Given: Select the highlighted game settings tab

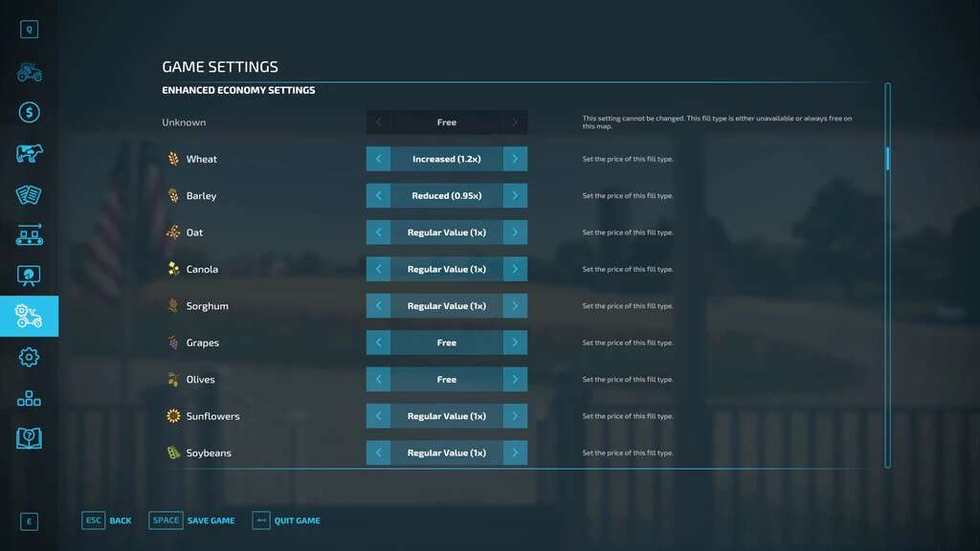Looking at the screenshot, I should [x=29, y=316].
